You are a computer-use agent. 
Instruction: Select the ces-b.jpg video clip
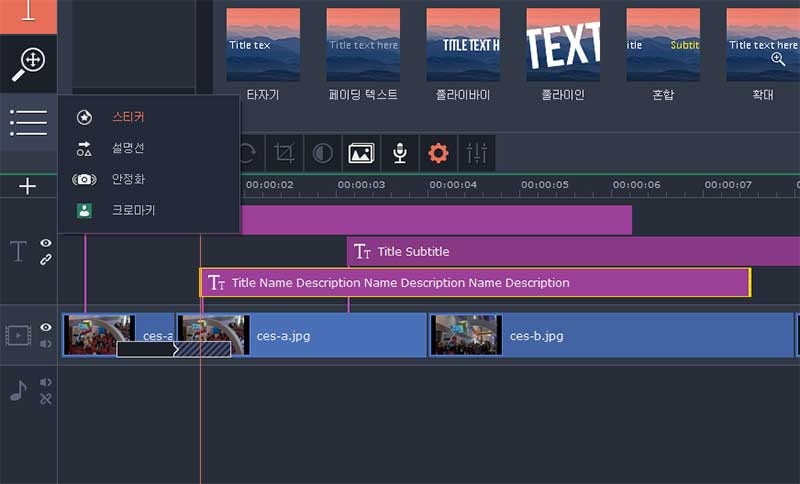611,335
